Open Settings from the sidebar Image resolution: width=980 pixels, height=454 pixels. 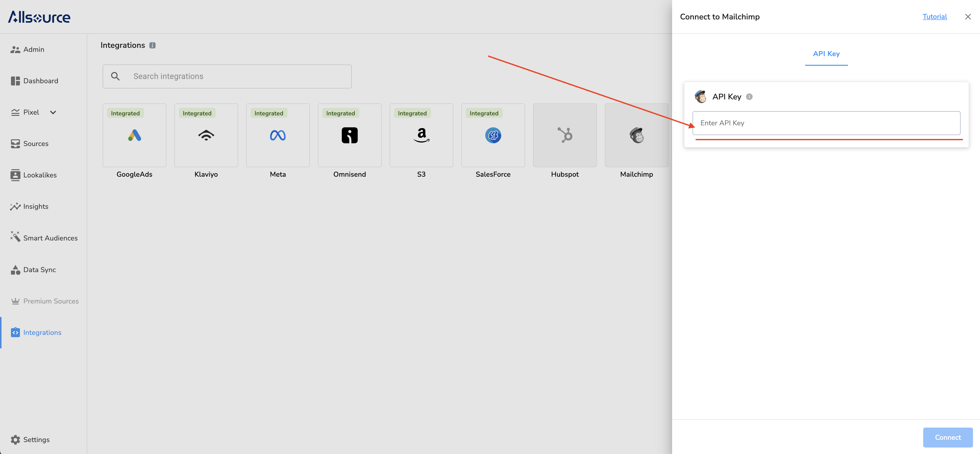pos(36,440)
